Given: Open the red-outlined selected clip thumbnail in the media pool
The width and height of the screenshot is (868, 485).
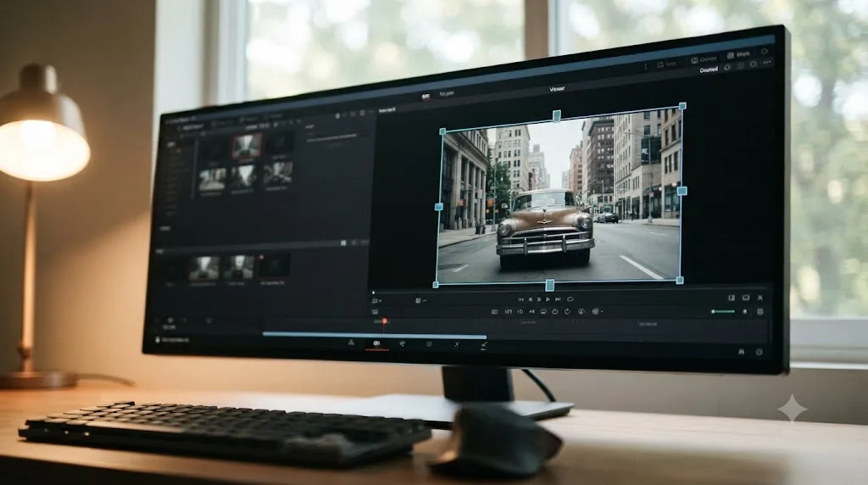Looking at the screenshot, I should point(247,146).
